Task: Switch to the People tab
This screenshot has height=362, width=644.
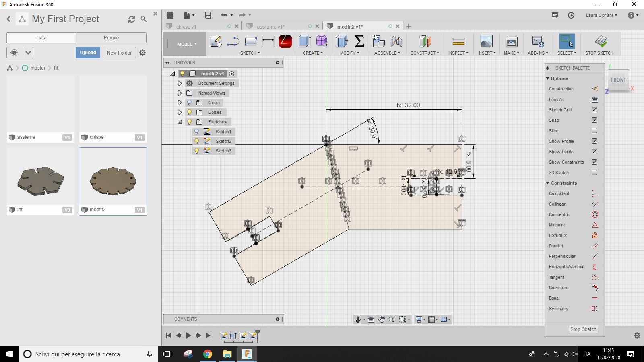Action: point(111,38)
